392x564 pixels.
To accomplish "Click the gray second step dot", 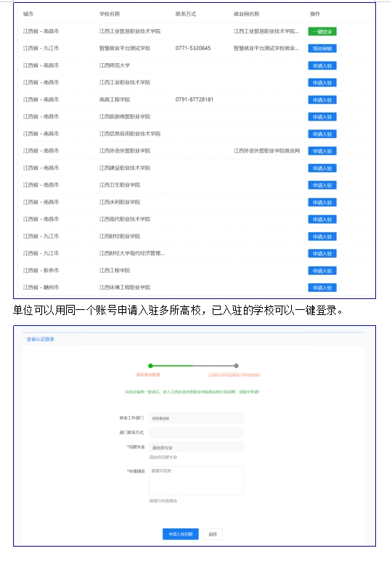I will [236, 366].
